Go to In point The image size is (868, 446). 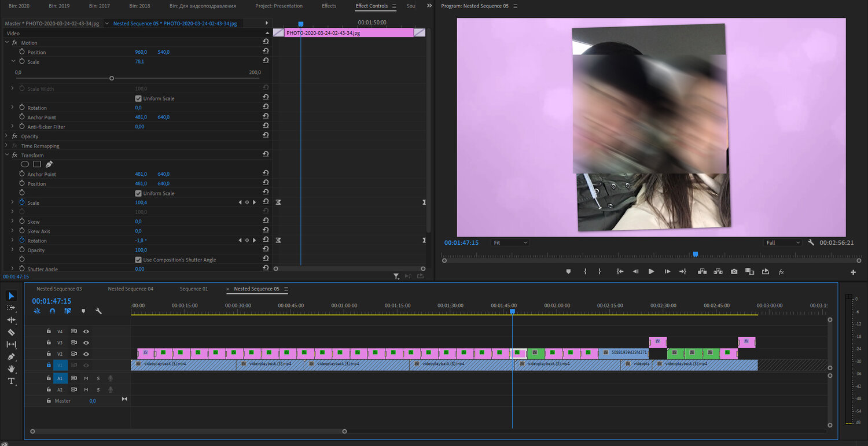[x=620, y=271]
